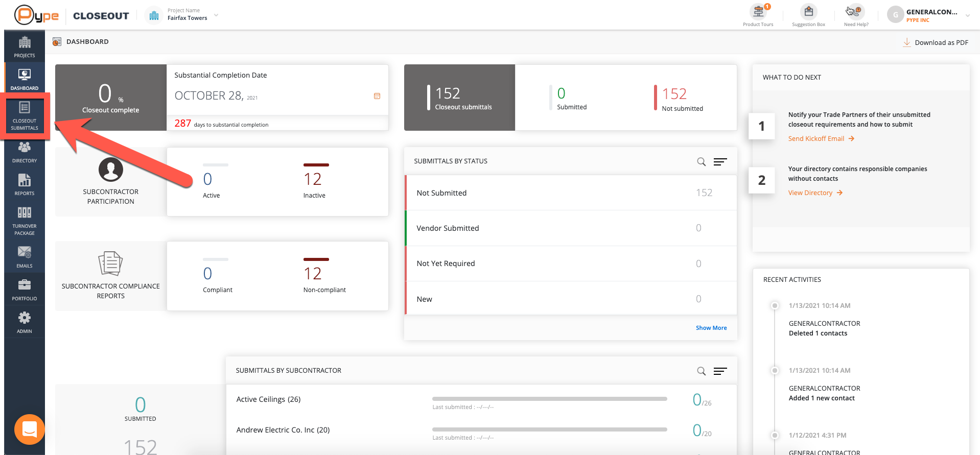Open the Directory sidebar icon
980x455 pixels.
(25, 152)
